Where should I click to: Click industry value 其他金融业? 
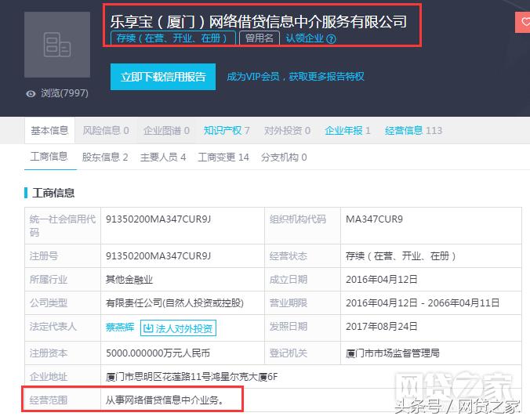(129, 280)
